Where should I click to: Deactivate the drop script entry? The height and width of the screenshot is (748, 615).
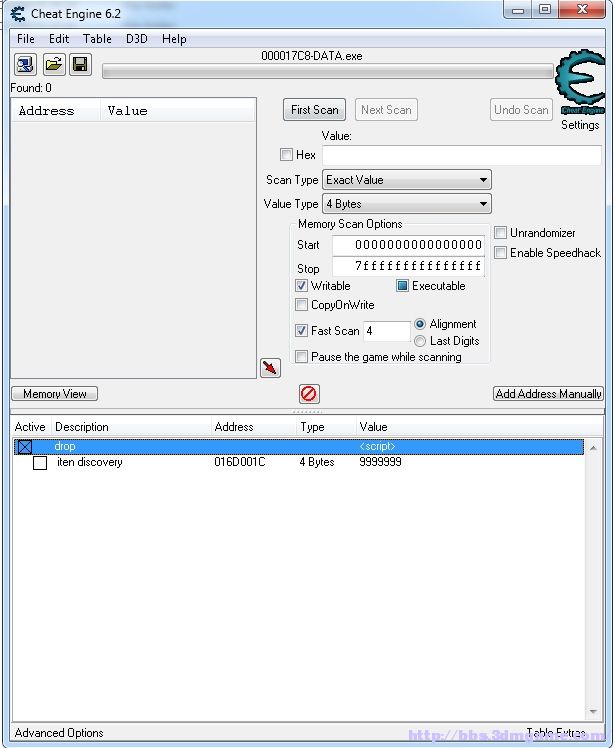pyautogui.click(x=25, y=447)
